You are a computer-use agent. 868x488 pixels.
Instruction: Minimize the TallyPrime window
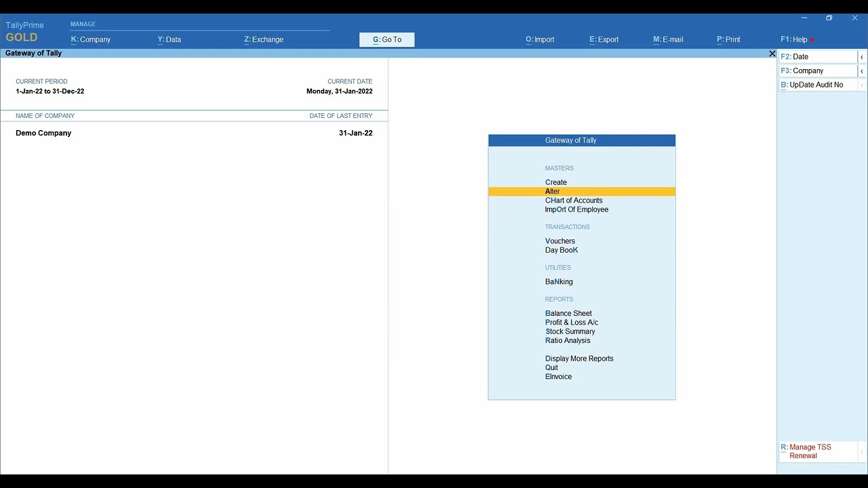click(804, 18)
